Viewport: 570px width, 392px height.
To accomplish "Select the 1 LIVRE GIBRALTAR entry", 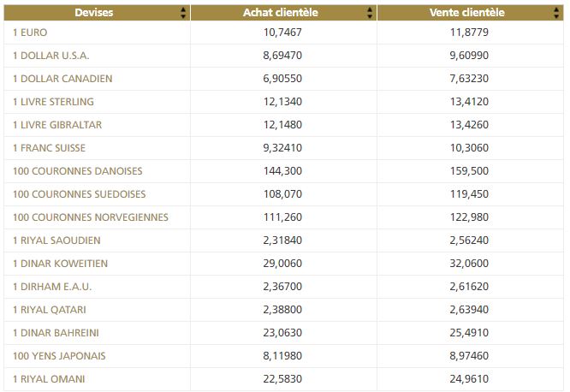I will pyautogui.click(x=57, y=125).
